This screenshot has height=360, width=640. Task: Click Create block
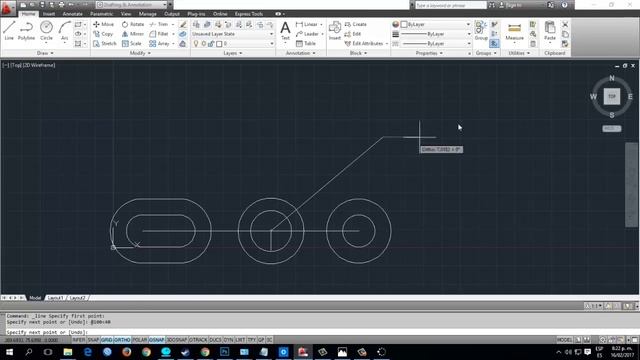(356, 24)
